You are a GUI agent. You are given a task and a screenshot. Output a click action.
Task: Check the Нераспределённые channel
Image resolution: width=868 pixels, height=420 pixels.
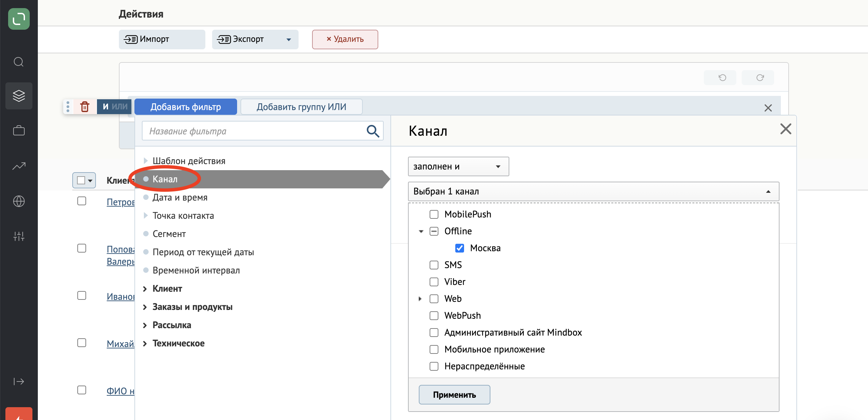click(x=434, y=366)
